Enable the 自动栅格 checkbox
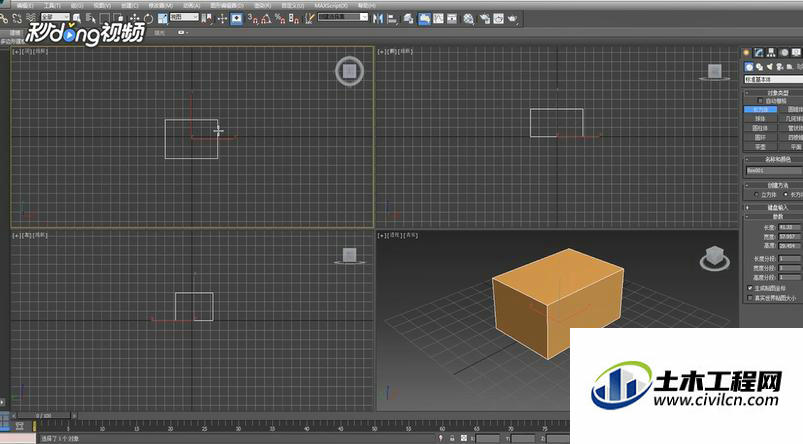Screen dimensions: 803x444 [x=761, y=101]
